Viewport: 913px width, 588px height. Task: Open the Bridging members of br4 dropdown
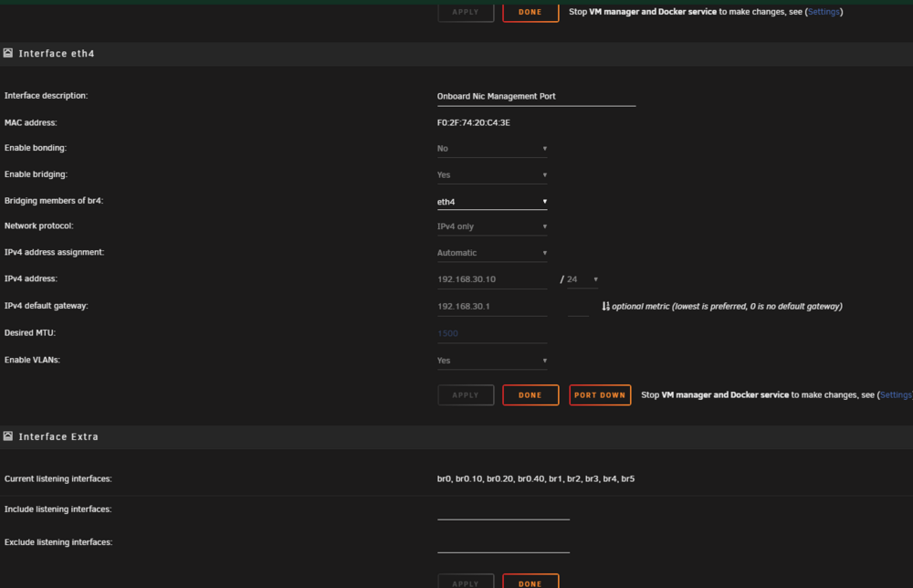click(x=492, y=202)
